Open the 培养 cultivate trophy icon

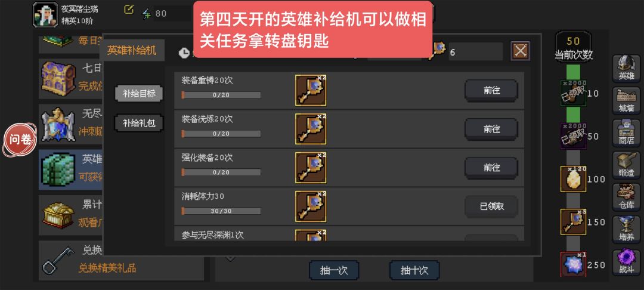tap(626, 229)
